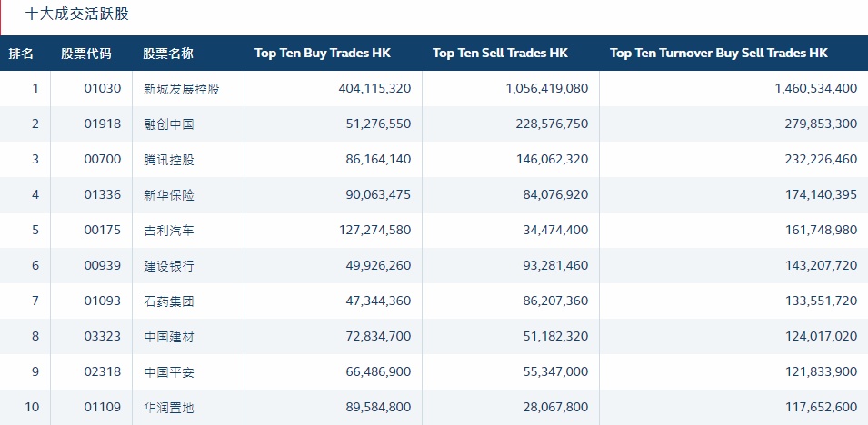Click the 股票代码 column header
This screenshot has height=425, width=868.
(x=86, y=54)
